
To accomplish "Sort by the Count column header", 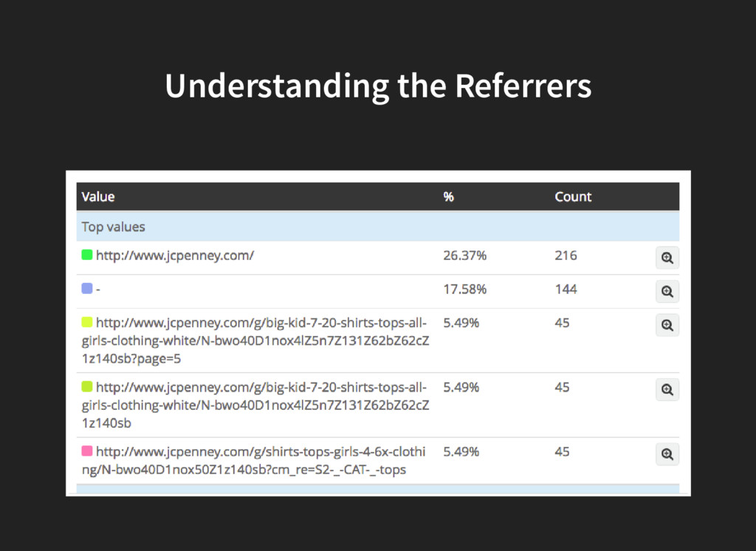I will point(573,197).
